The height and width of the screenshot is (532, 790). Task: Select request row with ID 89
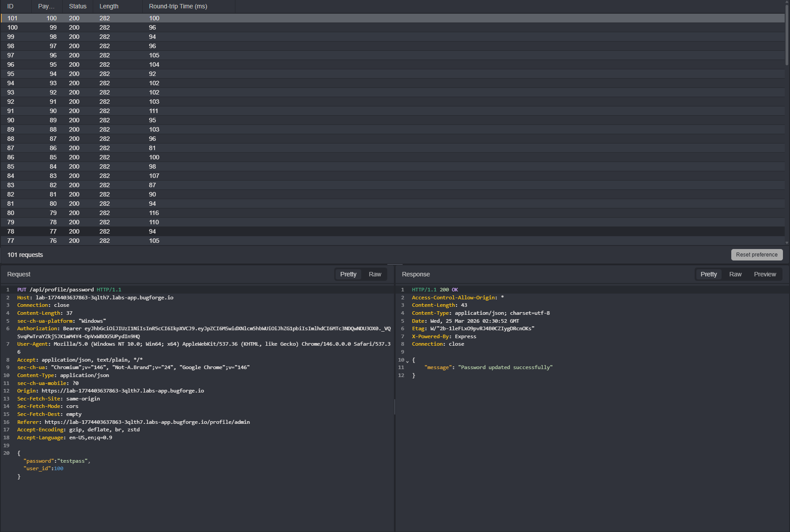(393, 129)
